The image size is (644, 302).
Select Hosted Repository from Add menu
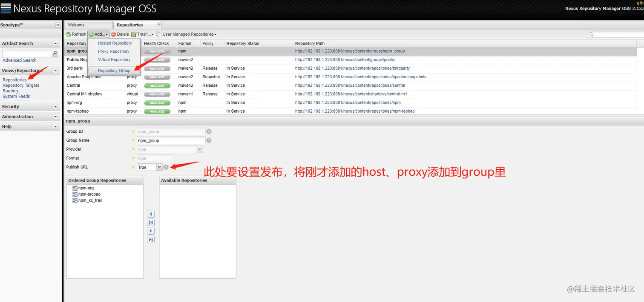[x=115, y=43]
